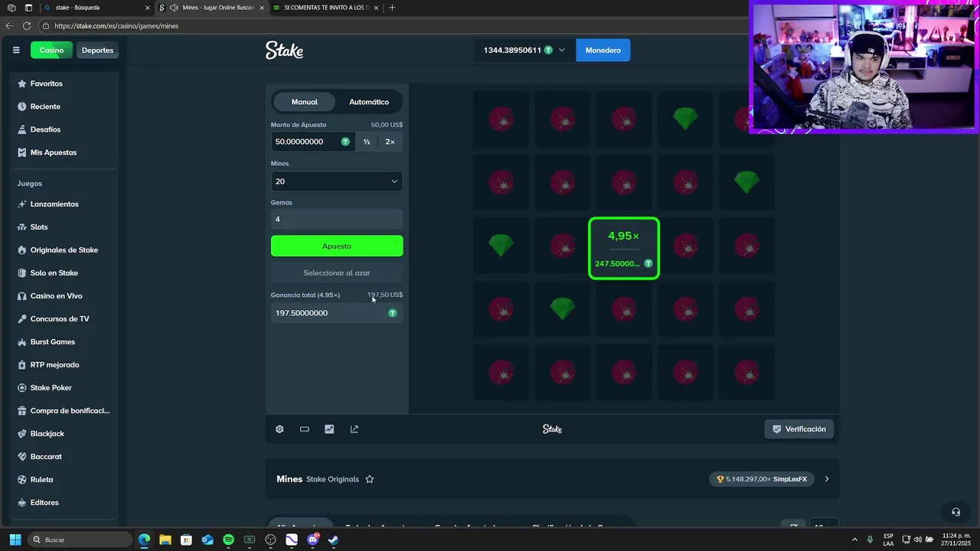Screen dimensions: 980x551
Task: Mute the Mines browser tab speaker
Action: (x=174, y=8)
